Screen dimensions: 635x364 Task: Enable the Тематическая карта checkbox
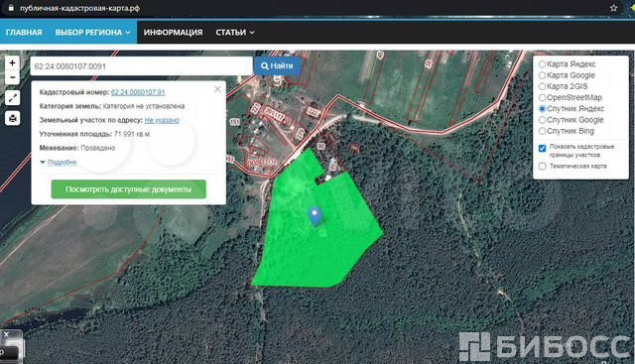pyautogui.click(x=543, y=166)
